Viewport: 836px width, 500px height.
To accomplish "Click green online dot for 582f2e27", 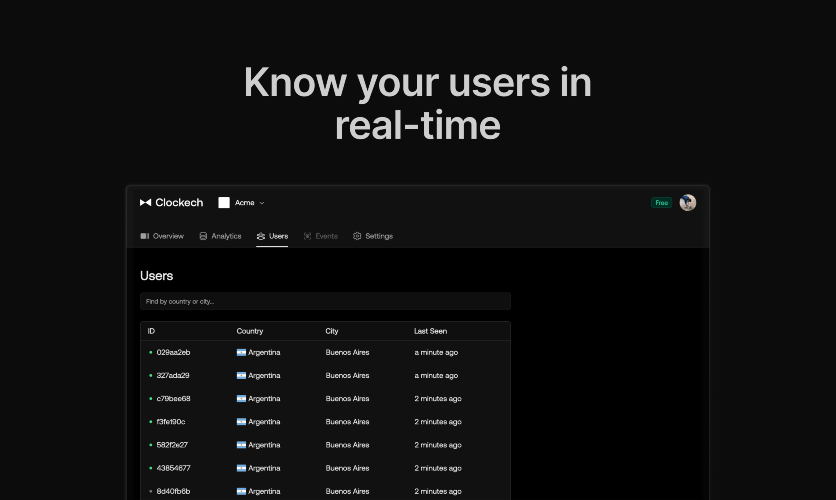I will pyautogui.click(x=150, y=445).
